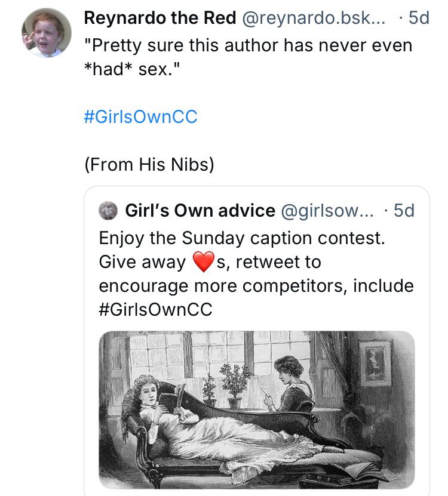Click the red heart emoji
448x496 pixels.
pos(203,262)
